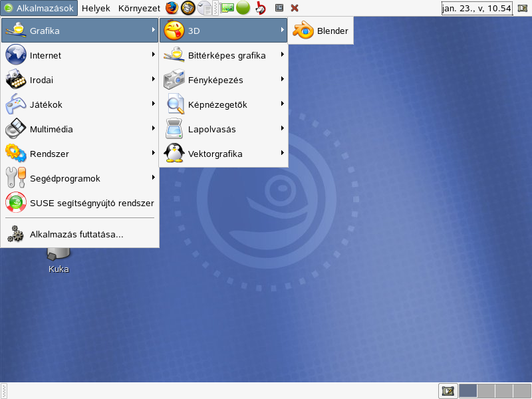Click the Internet globe icon
Image resolution: width=532 pixels, height=399 pixels.
(x=15, y=55)
